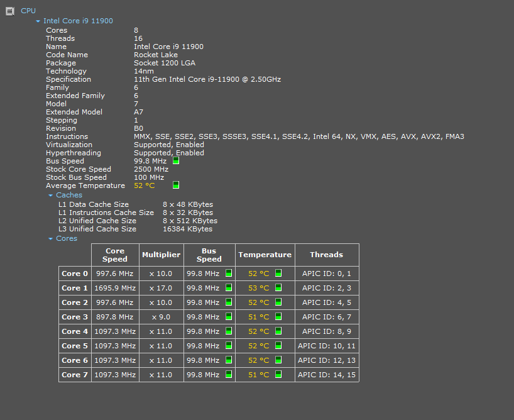Viewport: 514px width, 420px height.
Task: Click the CPU chip icon at top
Action: (x=10, y=11)
